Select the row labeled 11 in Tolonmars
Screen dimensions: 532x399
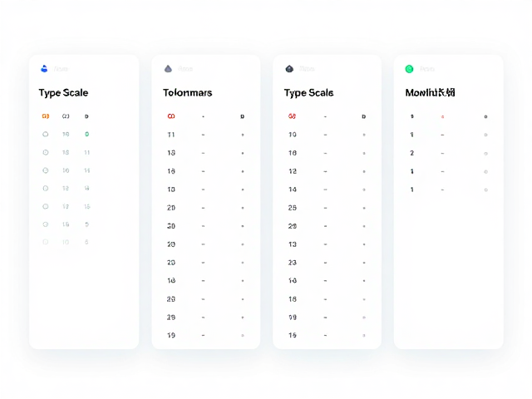pyautogui.click(x=205, y=135)
